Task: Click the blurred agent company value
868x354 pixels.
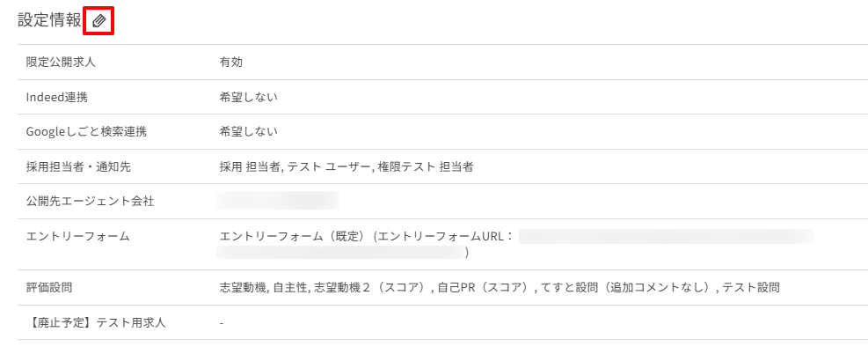Action: (277, 202)
